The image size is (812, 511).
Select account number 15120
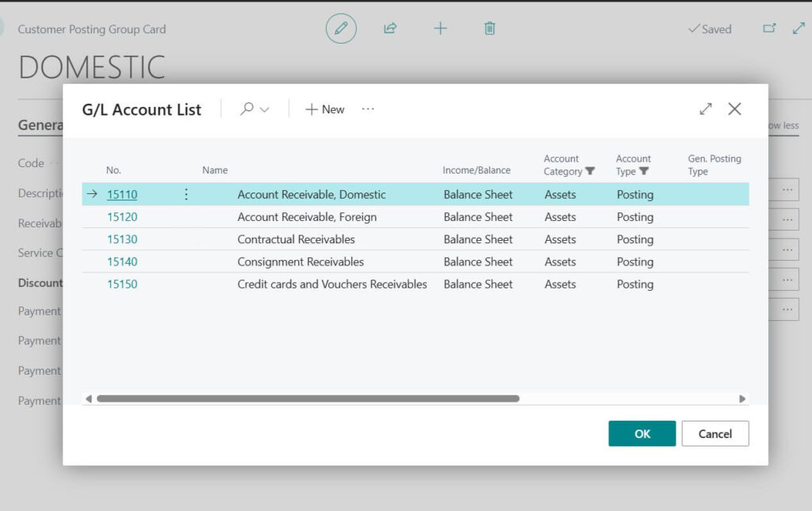pyautogui.click(x=122, y=217)
